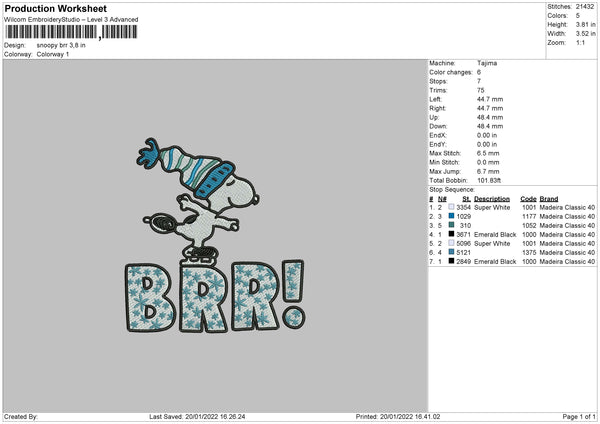Click the teal swatch beside stitch count 310
The image size is (600, 424).
(452, 225)
